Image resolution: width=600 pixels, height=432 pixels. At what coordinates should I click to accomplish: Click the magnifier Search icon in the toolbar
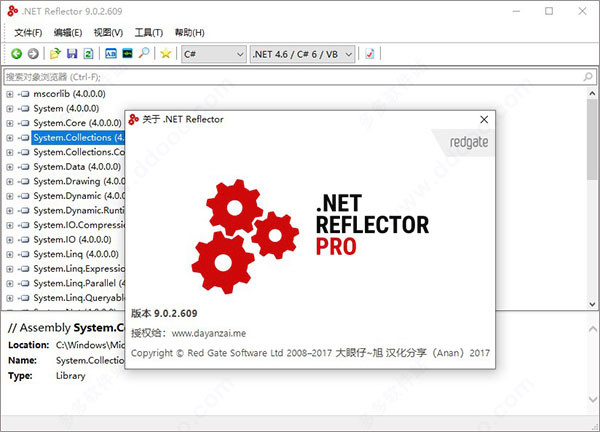tap(144, 53)
